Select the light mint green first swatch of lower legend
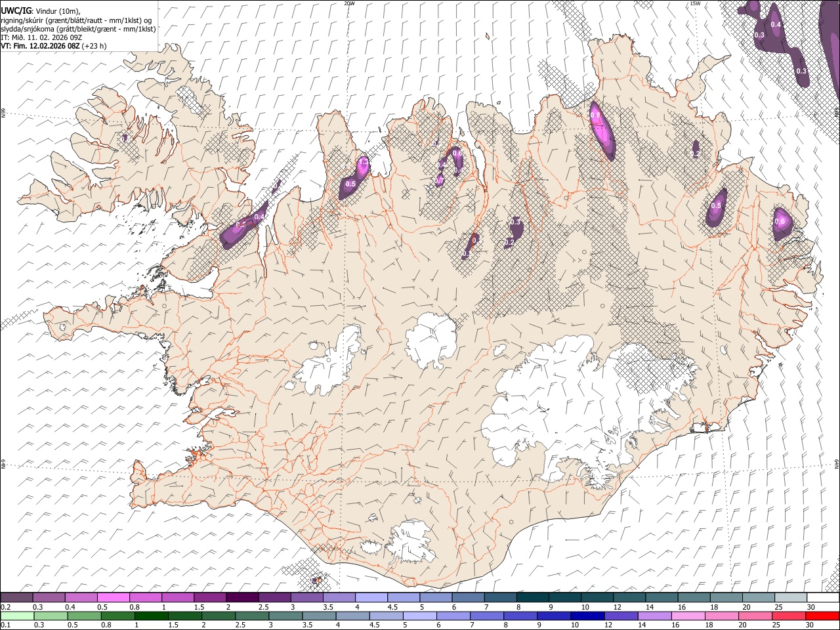This screenshot has width=840, height=630. tap(17, 616)
